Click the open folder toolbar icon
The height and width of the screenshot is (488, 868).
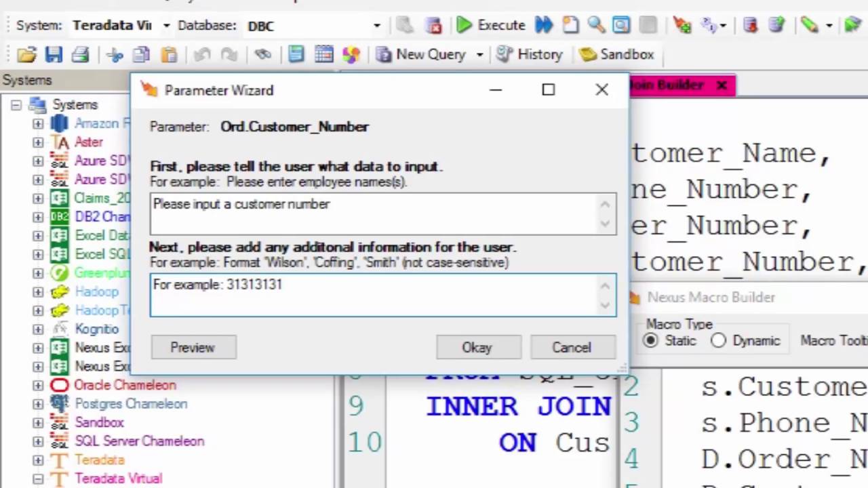(26, 54)
